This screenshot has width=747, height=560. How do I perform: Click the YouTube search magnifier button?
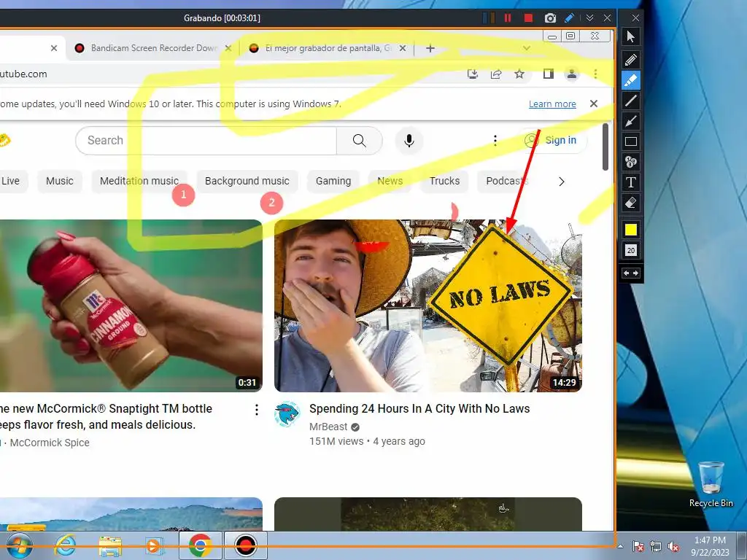point(359,141)
